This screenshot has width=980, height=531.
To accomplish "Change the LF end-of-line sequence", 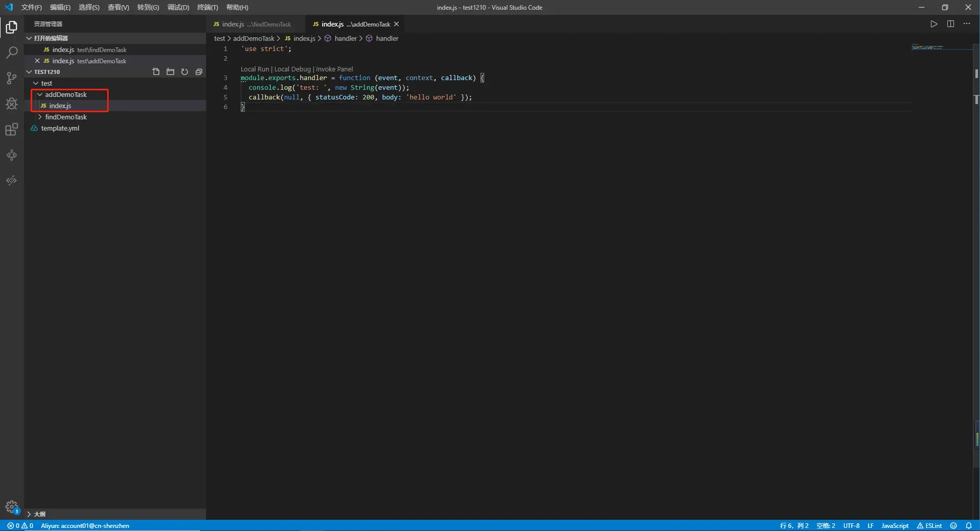I will click(x=870, y=526).
